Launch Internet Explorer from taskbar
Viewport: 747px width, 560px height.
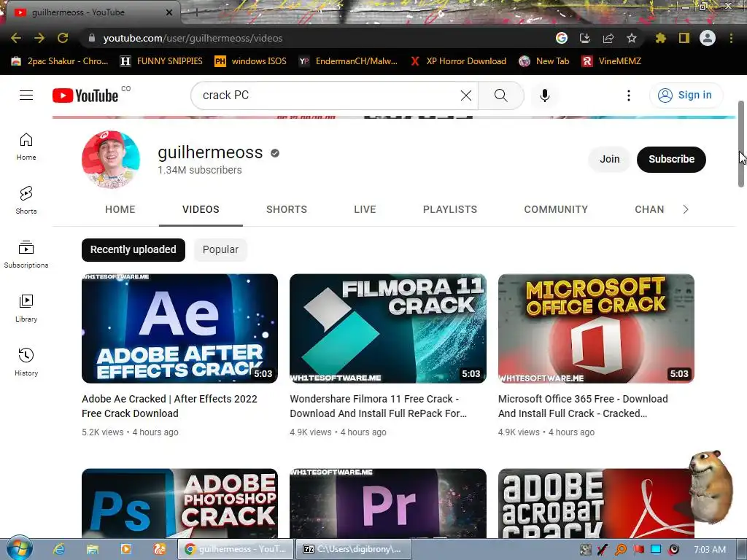59,549
